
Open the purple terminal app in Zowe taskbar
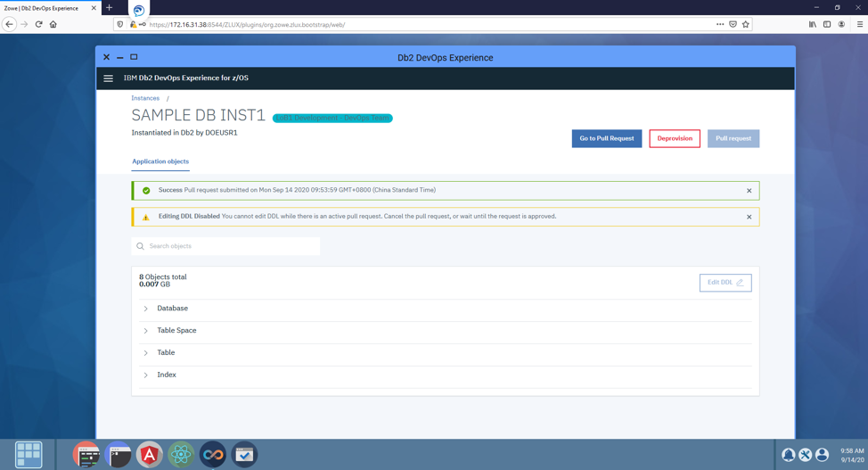[118, 455]
